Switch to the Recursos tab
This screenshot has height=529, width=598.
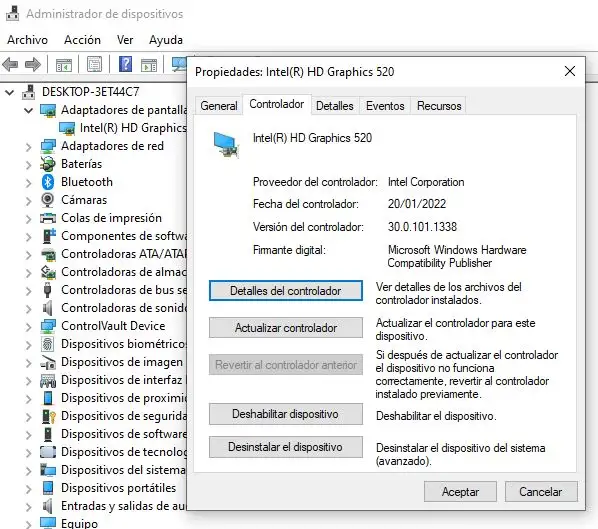click(x=439, y=106)
